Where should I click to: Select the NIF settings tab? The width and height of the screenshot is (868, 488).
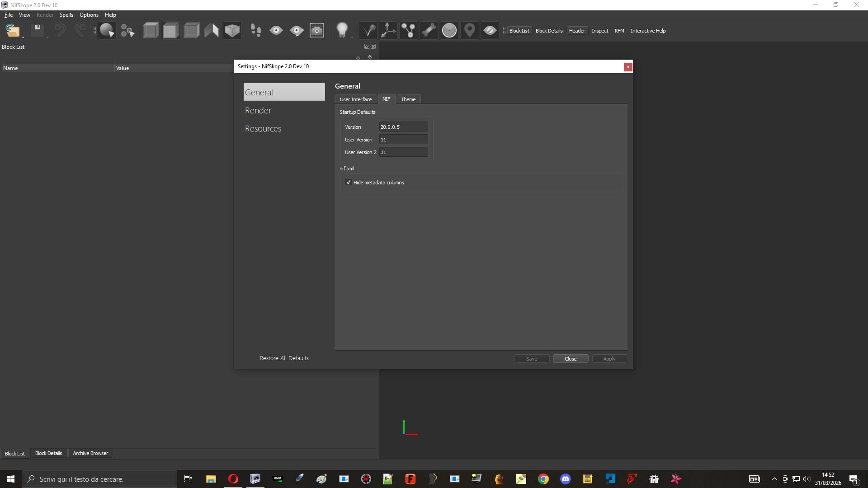387,99
